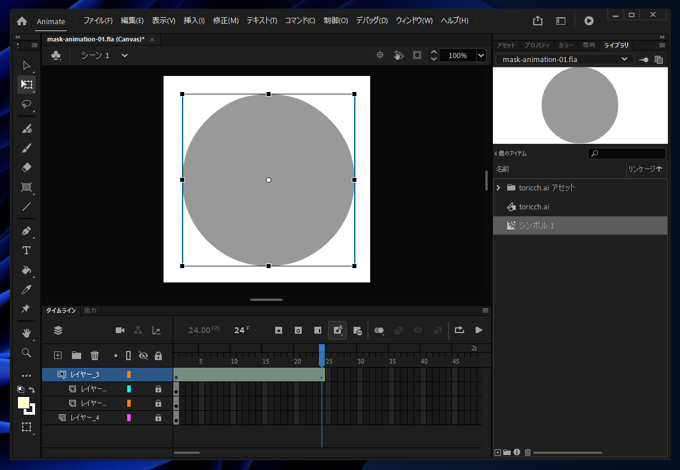Screen dimensions: 680x470
Task: Toggle lock on レイヤー_4 layer
Action: [x=158, y=417]
